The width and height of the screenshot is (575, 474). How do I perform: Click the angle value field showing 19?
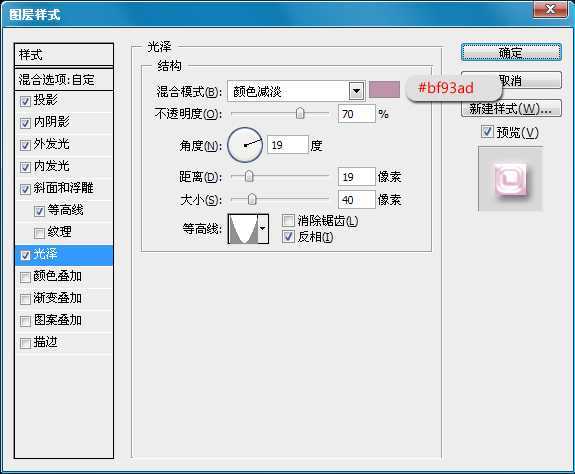[x=288, y=145]
